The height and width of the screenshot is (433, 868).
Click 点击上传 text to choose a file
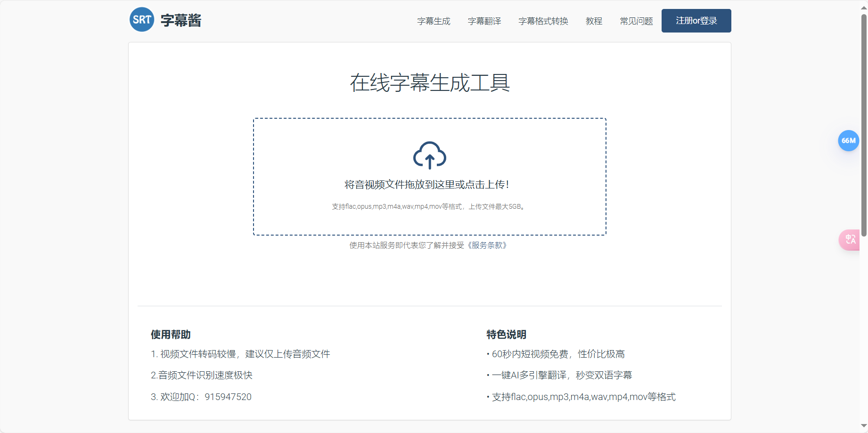pyautogui.click(x=485, y=185)
